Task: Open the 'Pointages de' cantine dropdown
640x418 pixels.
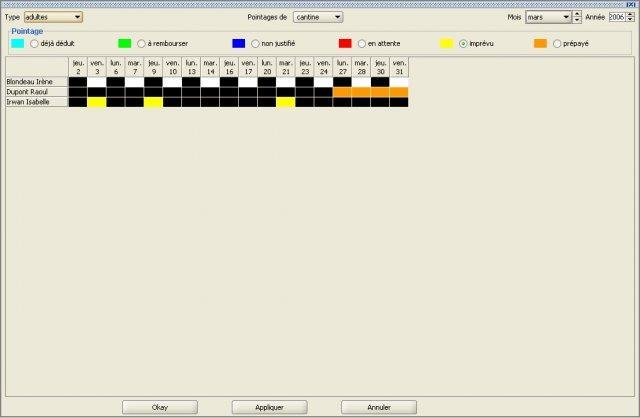Action: [318, 17]
